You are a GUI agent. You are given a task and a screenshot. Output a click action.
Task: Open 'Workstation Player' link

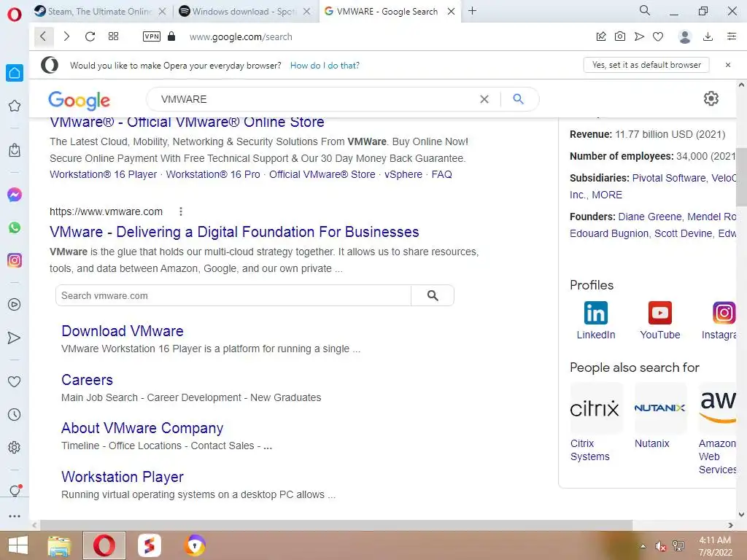tap(123, 477)
